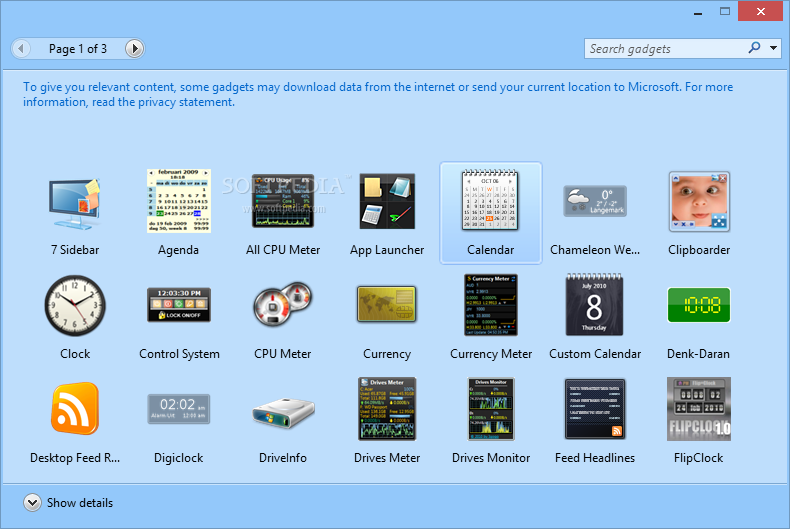Select the CPU Meter gauge icon
790x529 pixels.
pos(283,304)
